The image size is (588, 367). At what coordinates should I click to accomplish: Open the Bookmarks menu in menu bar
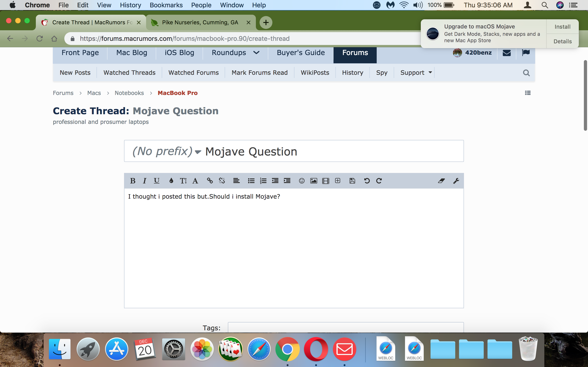pyautogui.click(x=166, y=5)
